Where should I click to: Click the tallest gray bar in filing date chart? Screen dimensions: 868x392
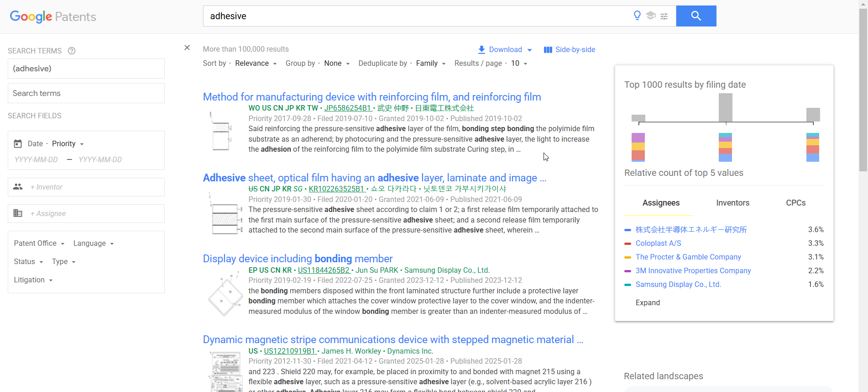(x=726, y=108)
